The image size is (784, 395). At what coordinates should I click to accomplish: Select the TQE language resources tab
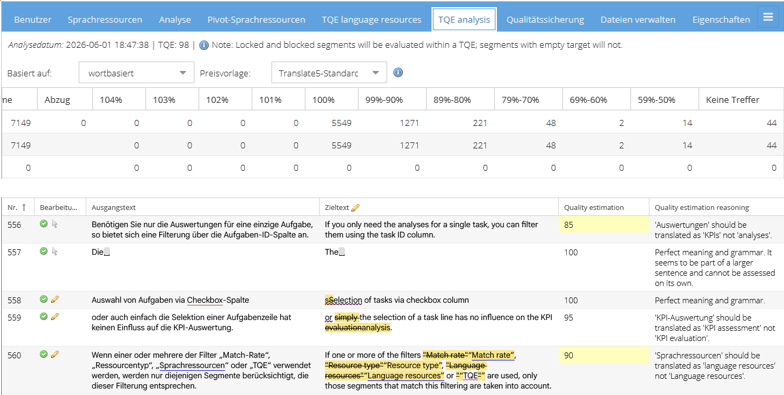coord(372,20)
